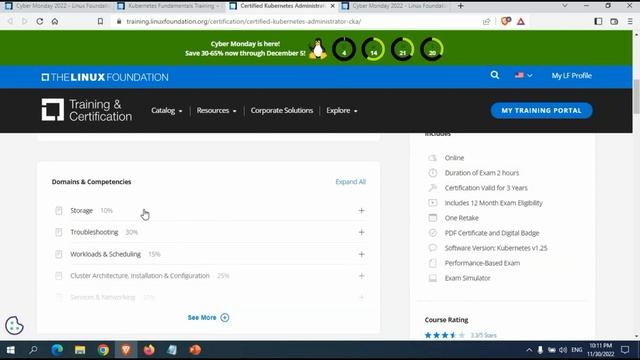
Task: Switch to Brave browser in taskbar
Action: (x=126, y=350)
